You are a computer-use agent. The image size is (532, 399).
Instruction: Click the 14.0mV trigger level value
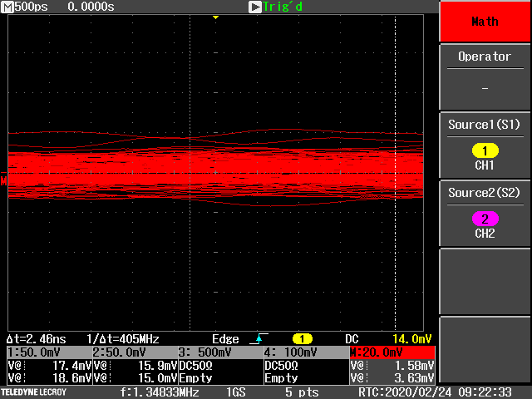[x=412, y=338]
